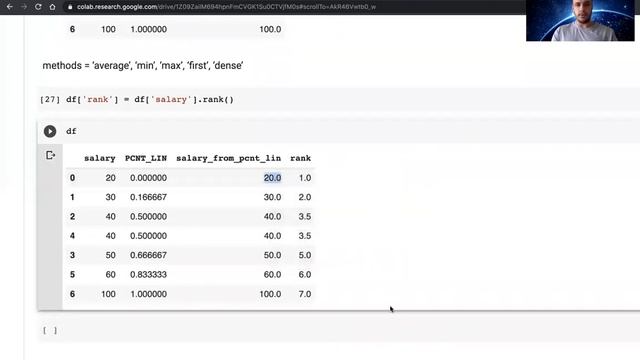
Task: Run the df cell with play button
Action: coord(50,131)
